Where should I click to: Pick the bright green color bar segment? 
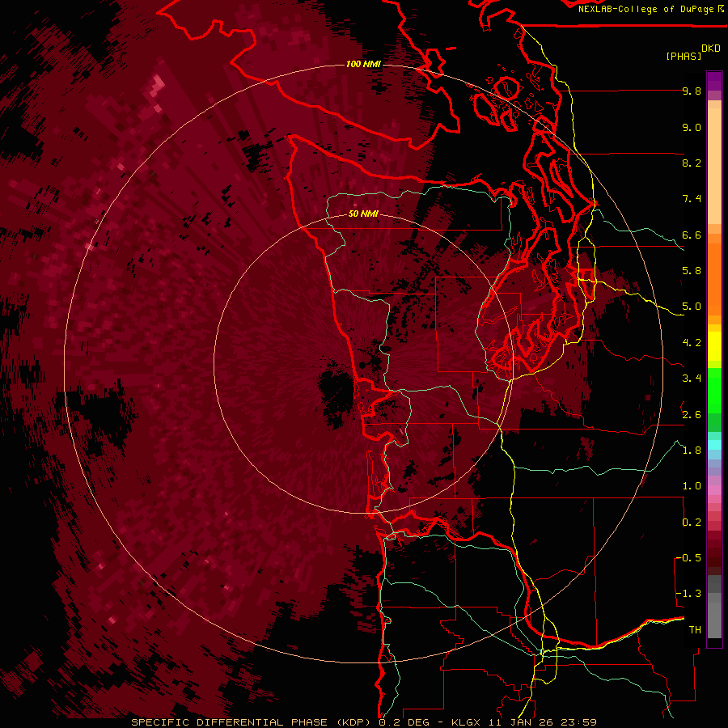pyautogui.click(x=714, y=390)
